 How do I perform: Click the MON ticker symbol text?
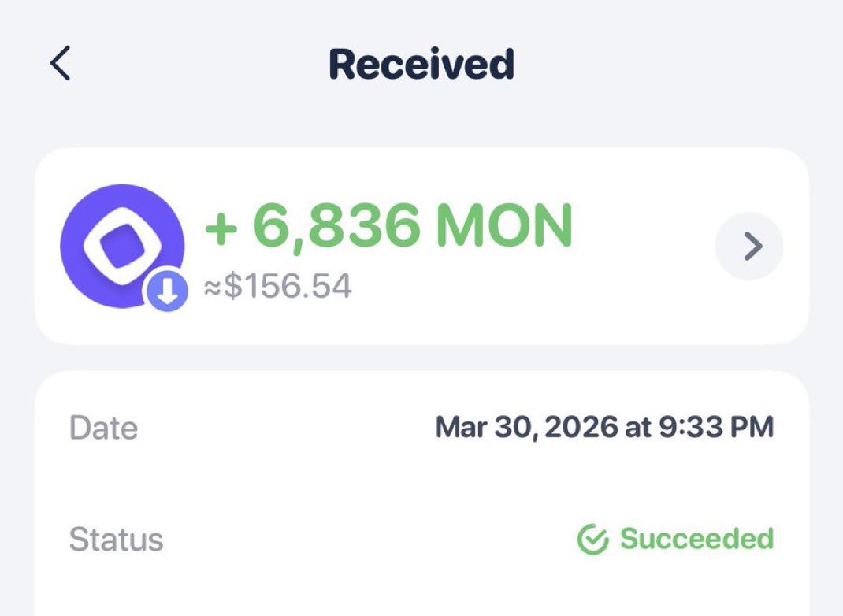pos(504,227)
